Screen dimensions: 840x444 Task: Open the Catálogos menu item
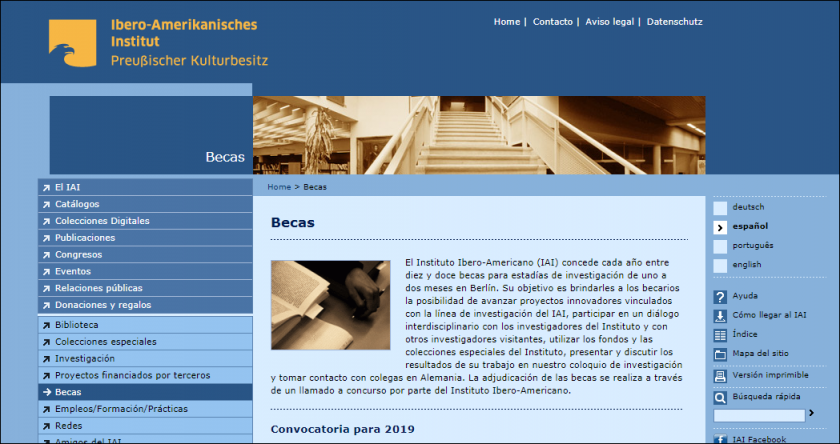click(145, 204)
